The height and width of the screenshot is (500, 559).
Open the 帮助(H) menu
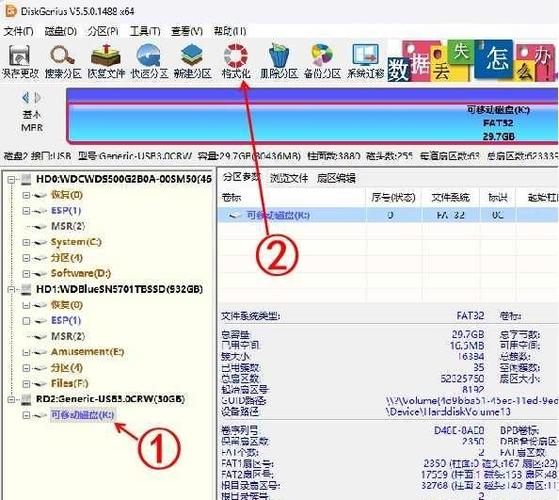[230, 31]
